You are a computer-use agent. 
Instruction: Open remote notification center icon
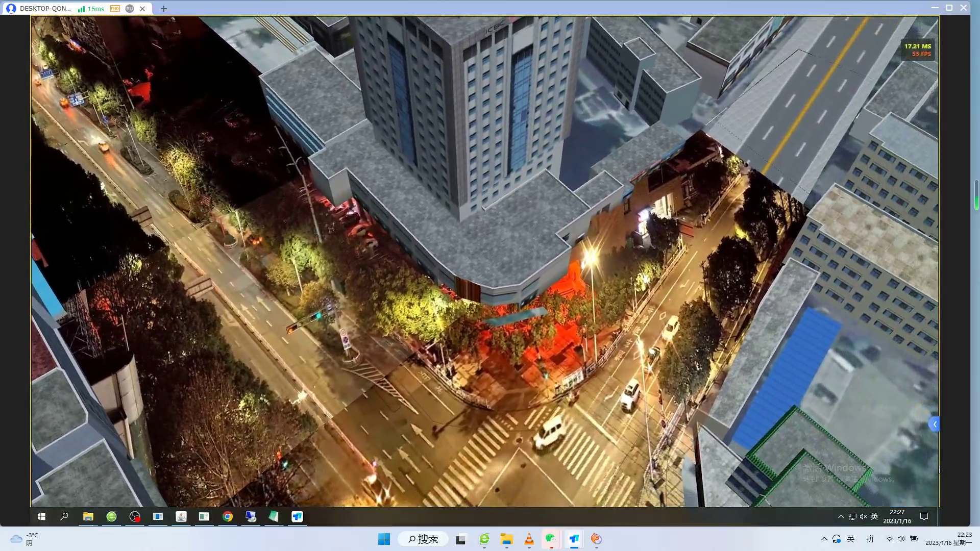tap(924, 517)
